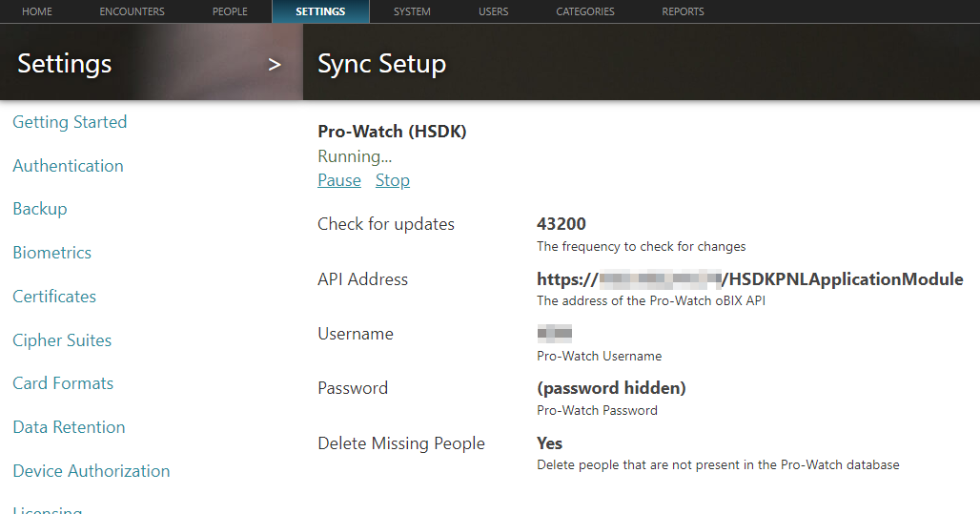Click 'Delete people that are not present' description
This screenshot has width=980, height=514.
pyautogui.click(x=718, y=464)
